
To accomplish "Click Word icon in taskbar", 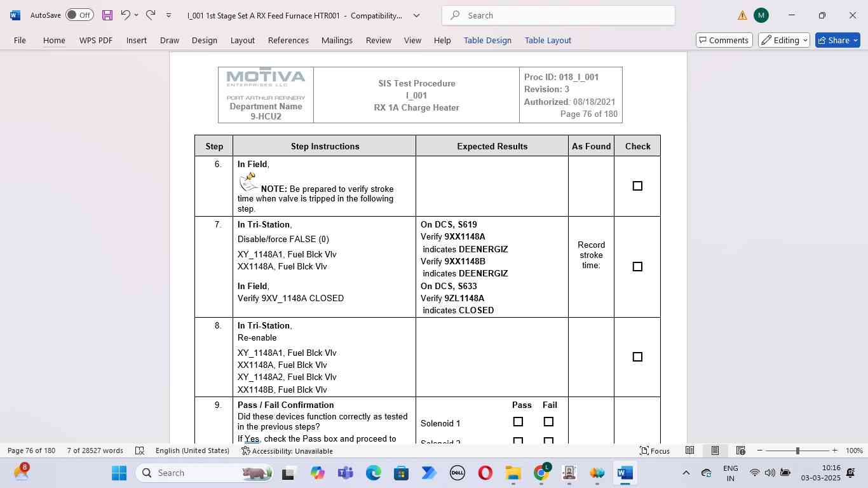I will coord(625,473).
